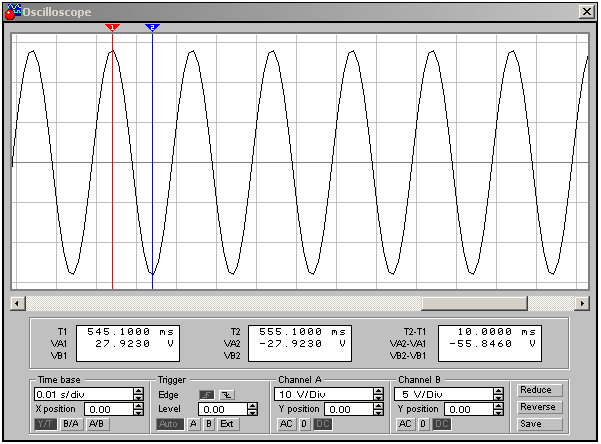Set trigger source to Auto
Image resolution: width=601 pixels, height=444 pixels.
pyautogui.click(x=170, y=424)
